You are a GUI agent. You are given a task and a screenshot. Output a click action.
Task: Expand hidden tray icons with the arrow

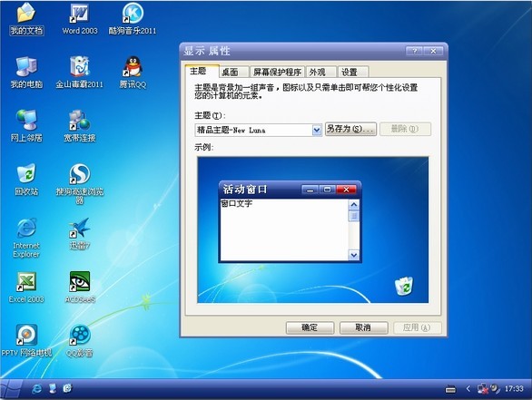click(x=468, y=389)
